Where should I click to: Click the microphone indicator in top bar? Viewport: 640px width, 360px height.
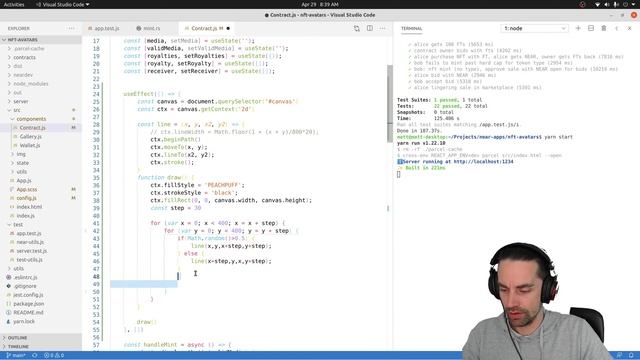click(x=616, y=4)
